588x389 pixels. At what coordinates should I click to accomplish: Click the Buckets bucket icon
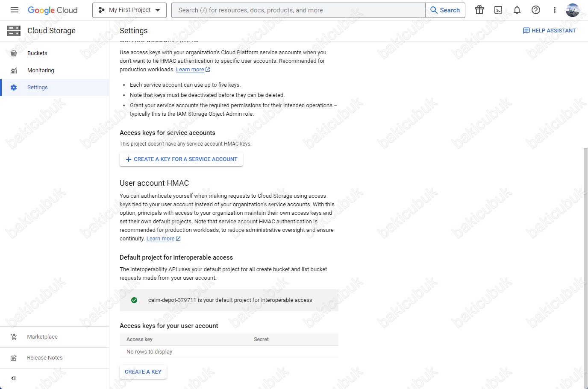(x=14, y=53)
